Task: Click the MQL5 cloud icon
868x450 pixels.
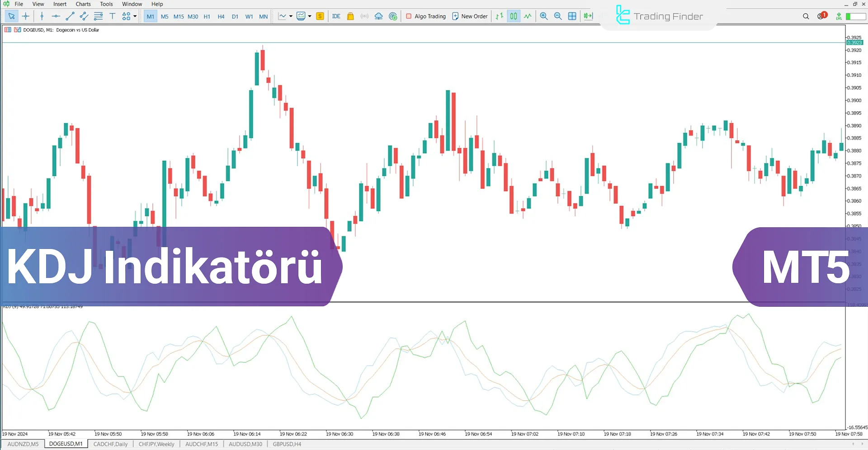Action: click(x=379, y=16)
